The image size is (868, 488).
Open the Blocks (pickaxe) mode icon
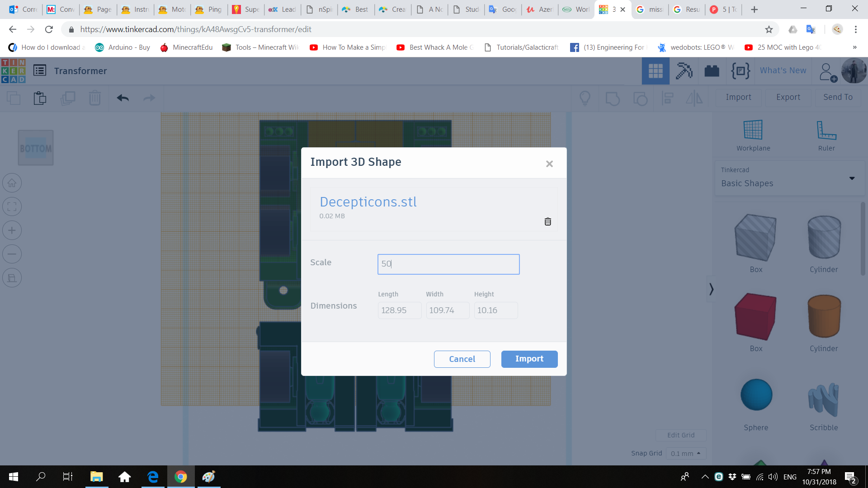point(684,71)
